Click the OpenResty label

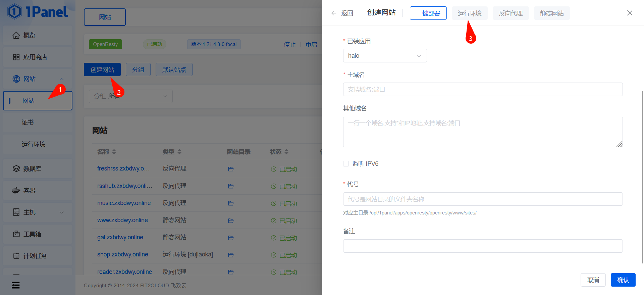point(105,44)
